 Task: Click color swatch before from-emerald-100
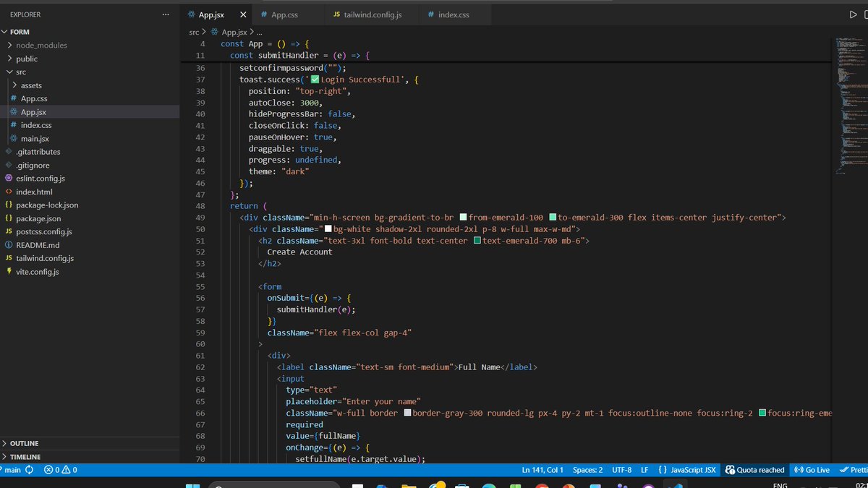(x=463, y=218)
